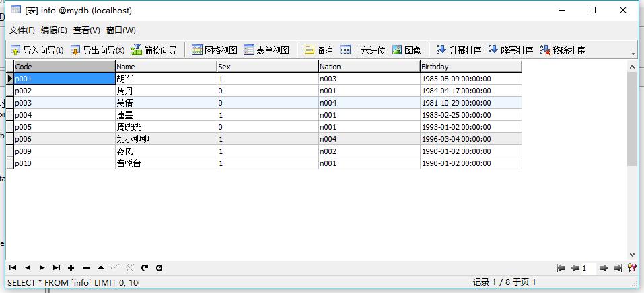Select birthday cell 1981-10-29 00:00:00
The image size is (644, 293).
click(470, 103)
